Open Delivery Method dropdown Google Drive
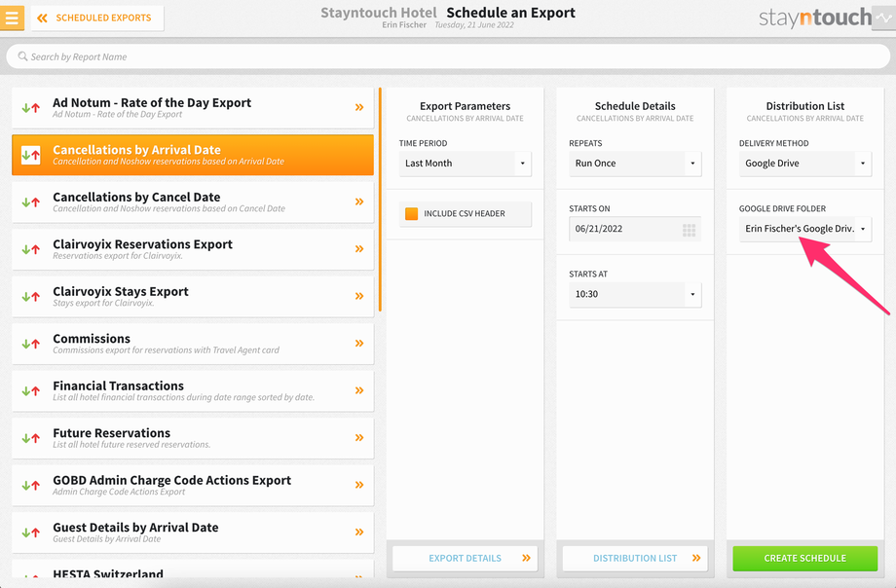This screenshot has width=896, height=588. pyautogui.click(x=805, y=164)
